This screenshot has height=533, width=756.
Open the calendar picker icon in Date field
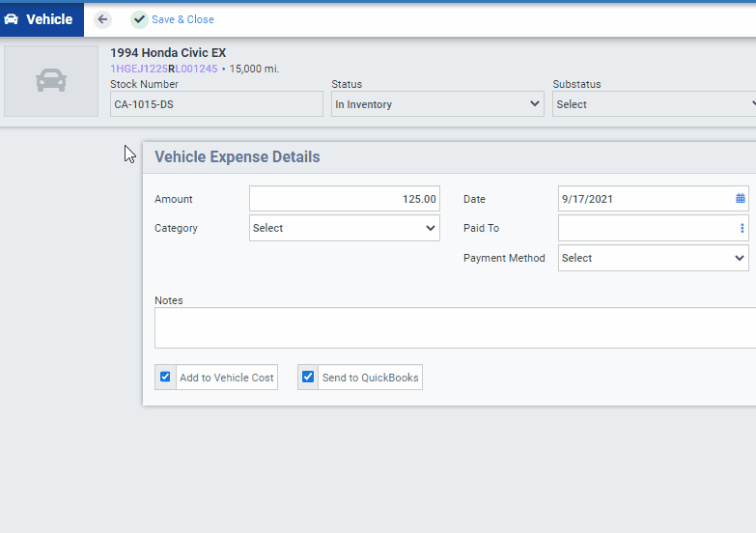[741, 198]
